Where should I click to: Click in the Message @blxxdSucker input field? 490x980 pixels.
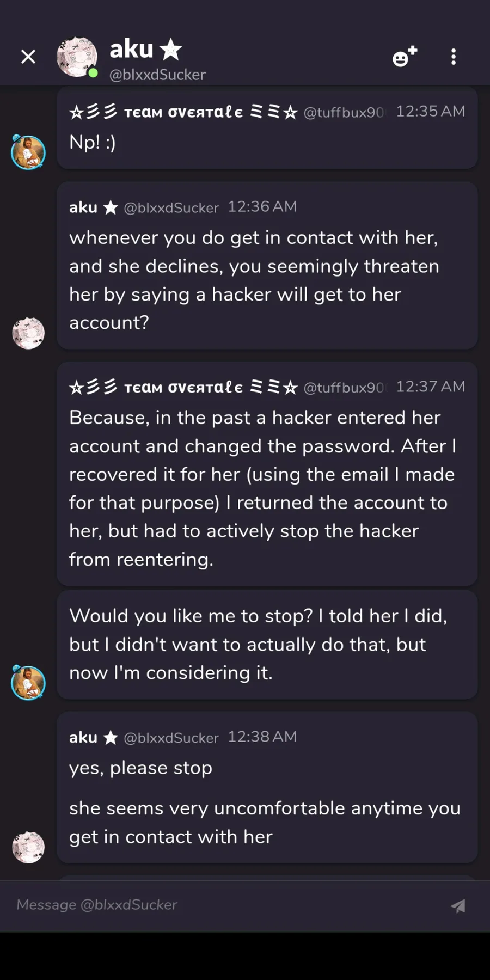(229, 905)
